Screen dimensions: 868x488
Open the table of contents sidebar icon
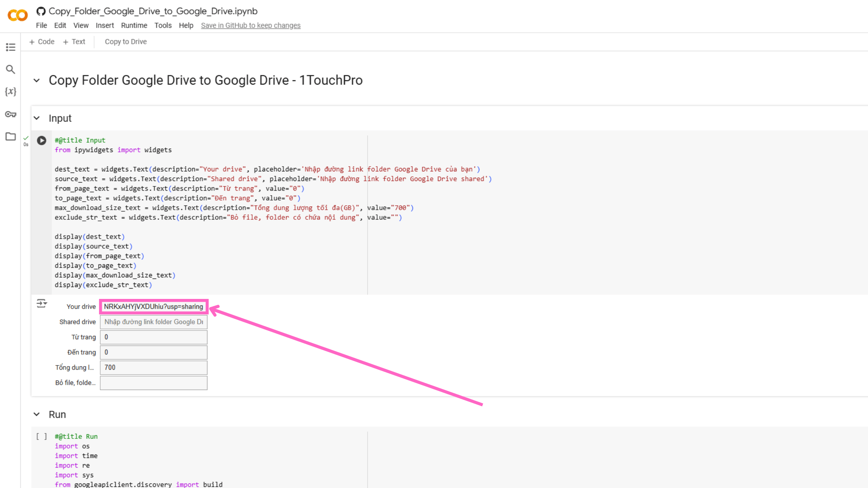(x=10, y=47)
